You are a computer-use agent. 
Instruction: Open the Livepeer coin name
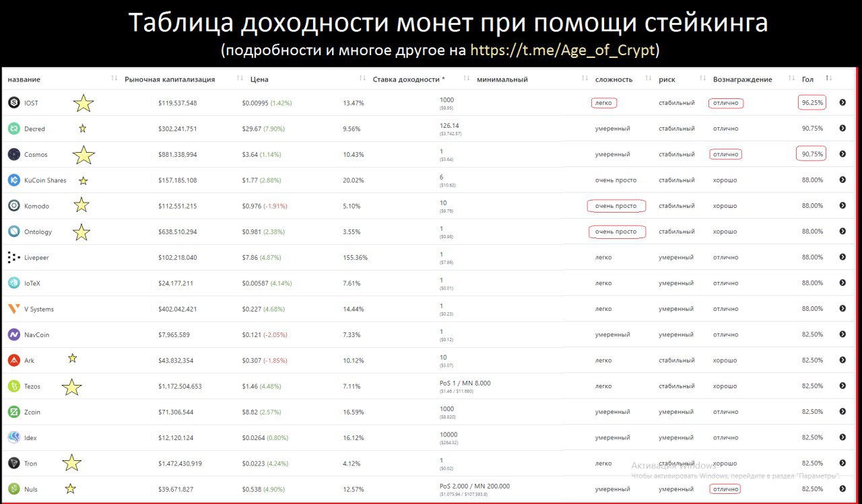pos(36,258)
